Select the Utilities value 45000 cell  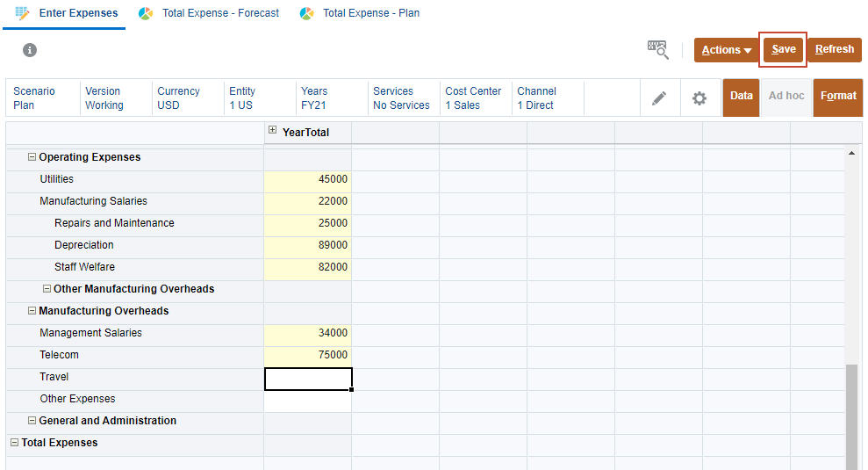click(x=308, y=182)
